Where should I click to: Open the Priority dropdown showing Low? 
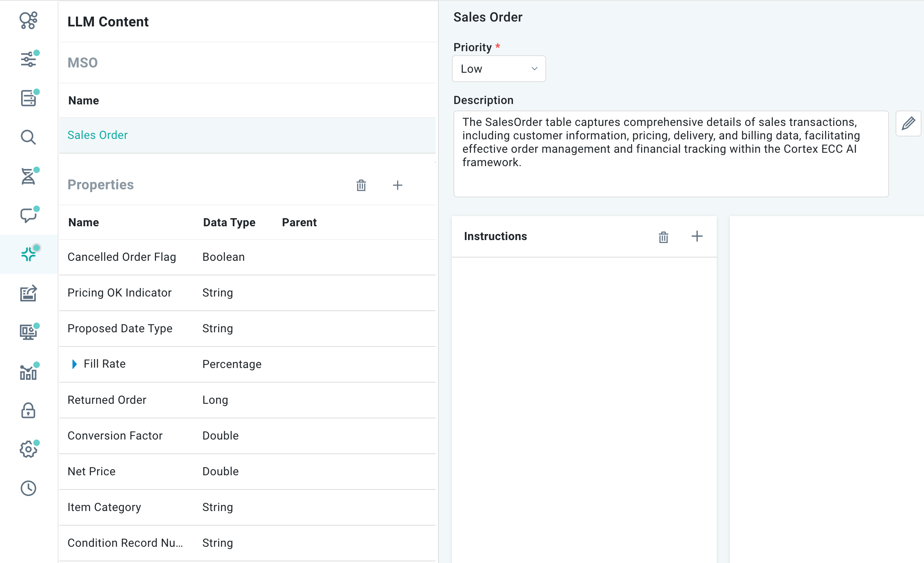[499, 69]
